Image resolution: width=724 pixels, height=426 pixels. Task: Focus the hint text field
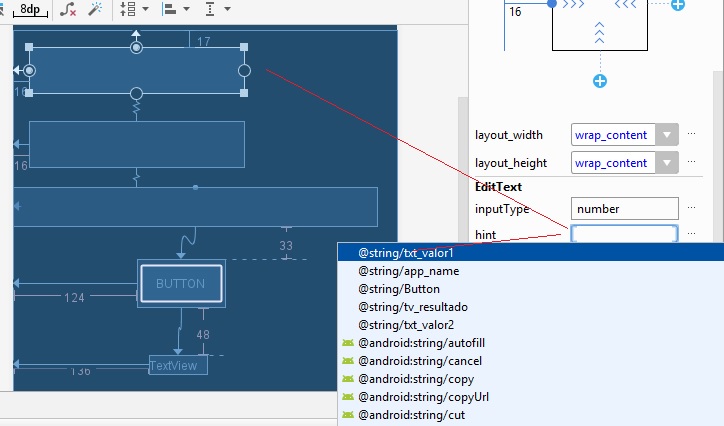tap(624, 234)
